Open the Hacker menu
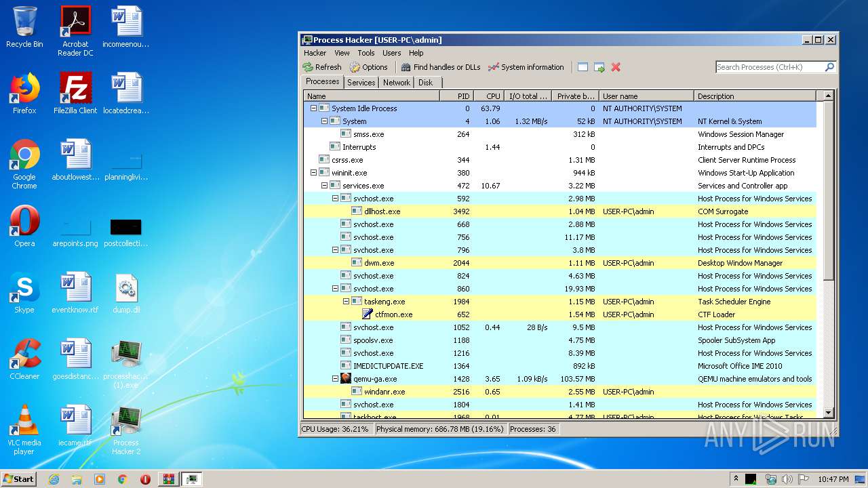Viewport: 868px width, 488px height. coord(315,53)
